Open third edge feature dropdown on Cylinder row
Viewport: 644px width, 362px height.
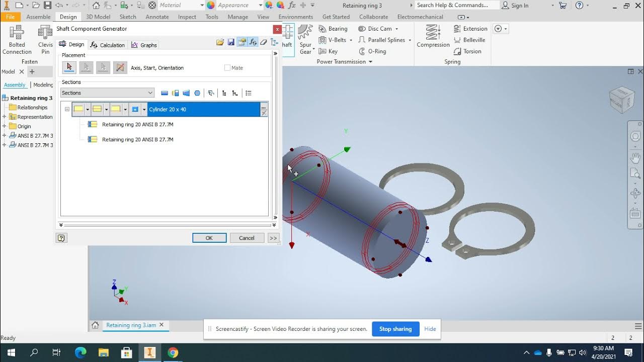[x=125, y=110]
